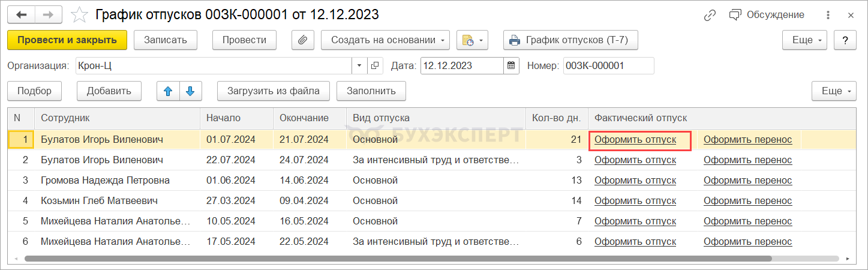Add document to favorites with star icon
868x270 pixels.
78,14
